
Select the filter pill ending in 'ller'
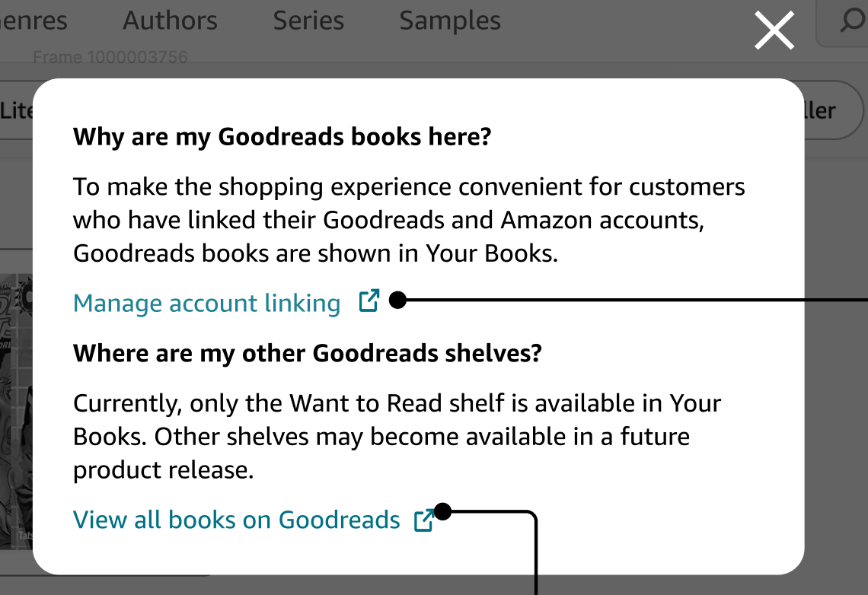point(828,111)
